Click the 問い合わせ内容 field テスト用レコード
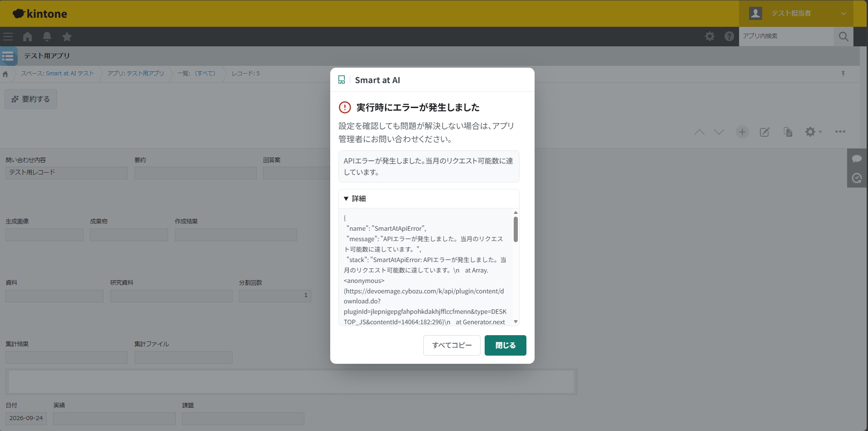Viewport: 868px width, 431px height. pos(66,173)
